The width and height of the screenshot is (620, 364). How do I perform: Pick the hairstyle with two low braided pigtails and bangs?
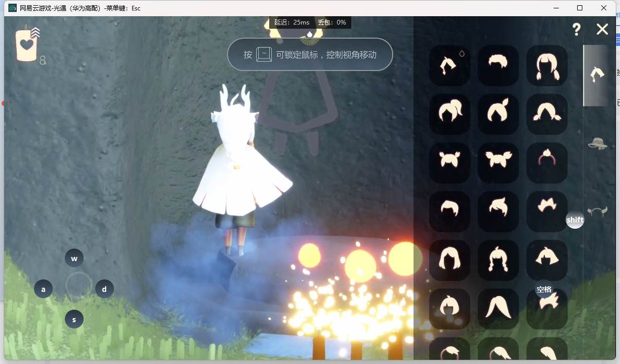click(547, 66)
